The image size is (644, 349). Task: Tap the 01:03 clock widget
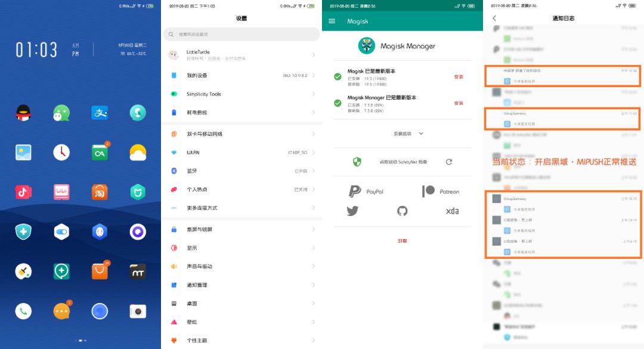36,50
